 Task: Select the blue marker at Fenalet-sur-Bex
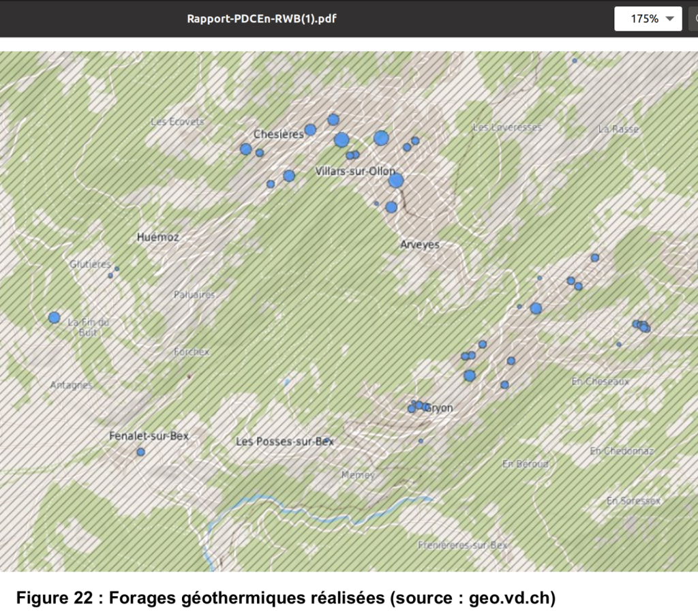pos(140,452)
